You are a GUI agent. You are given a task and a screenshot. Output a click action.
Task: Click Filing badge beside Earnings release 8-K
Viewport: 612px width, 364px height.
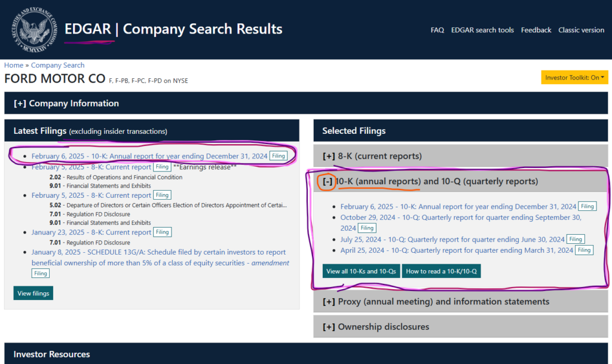pyautogui.click(x=162, y=167)
